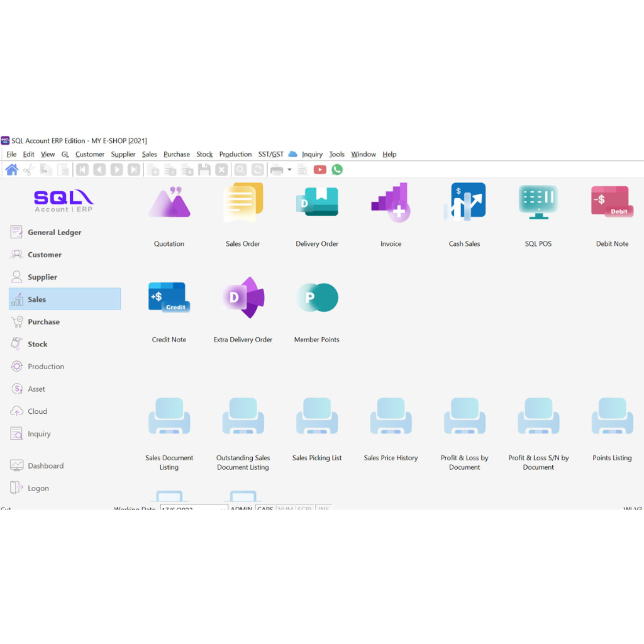
Task: Open the Tools menu
Action: (337, 155)
